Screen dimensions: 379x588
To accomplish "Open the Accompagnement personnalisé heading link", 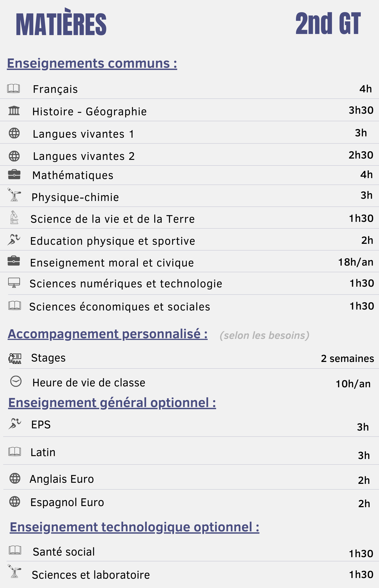I will (107, 334).
